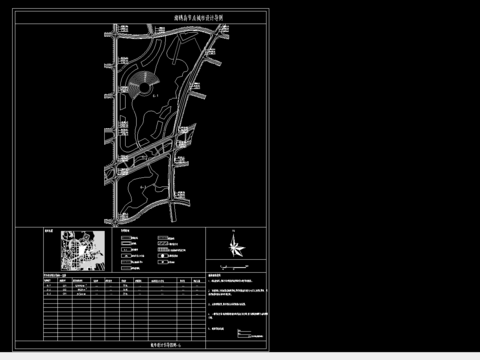The width and height of the screenshot is (480, 360).
Task: Click the drawing title text at top of sheet
Action: click(198, 18)
